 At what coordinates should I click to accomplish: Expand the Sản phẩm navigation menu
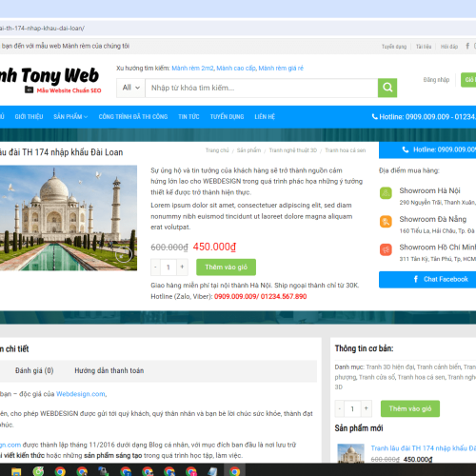[x=70, y=117]
